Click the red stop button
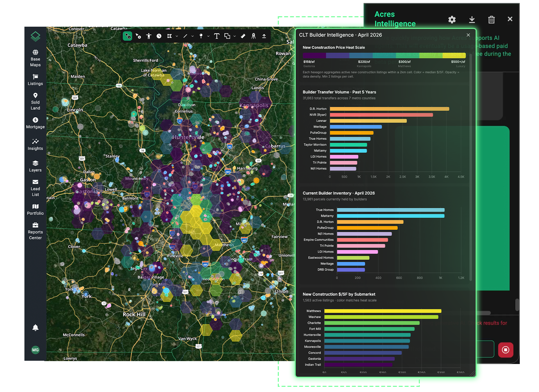Viewport: 539px width, 392px height. (505, 350)
